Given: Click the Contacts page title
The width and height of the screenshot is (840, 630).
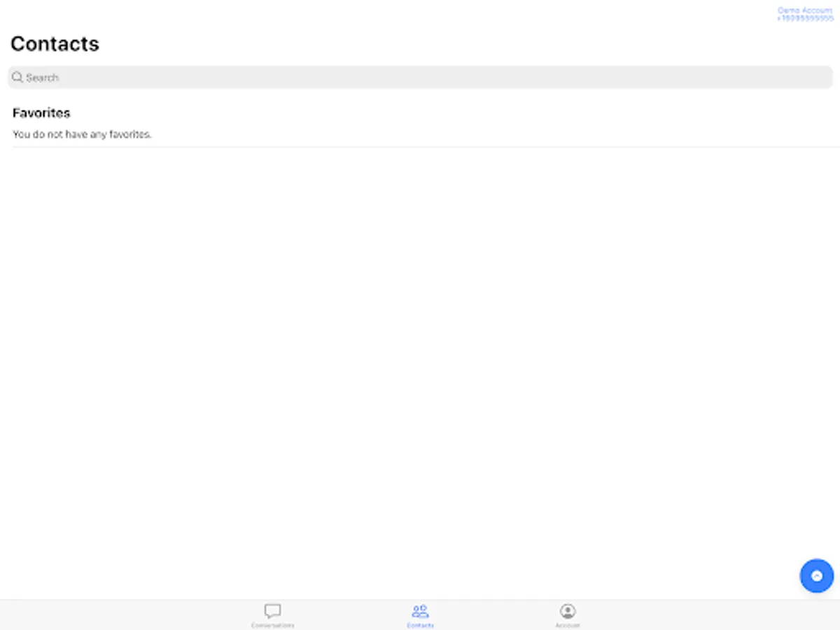Looking at the screenshot, I should [x=55, y=43].
